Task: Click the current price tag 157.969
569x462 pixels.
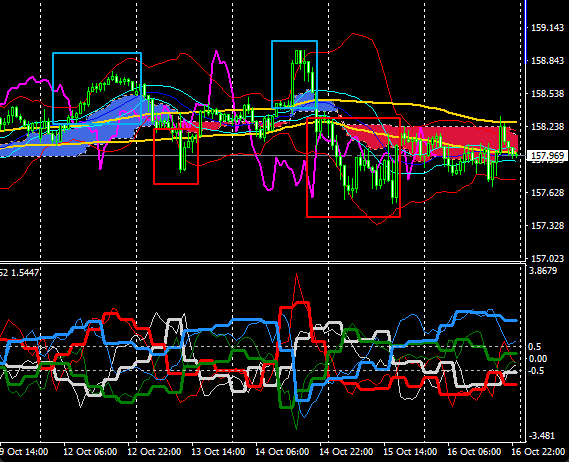Action: click(x=547, y=156)
